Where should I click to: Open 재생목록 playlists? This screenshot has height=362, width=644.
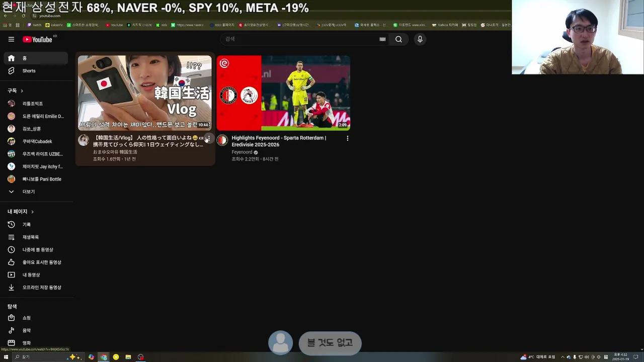coord(36,237)
